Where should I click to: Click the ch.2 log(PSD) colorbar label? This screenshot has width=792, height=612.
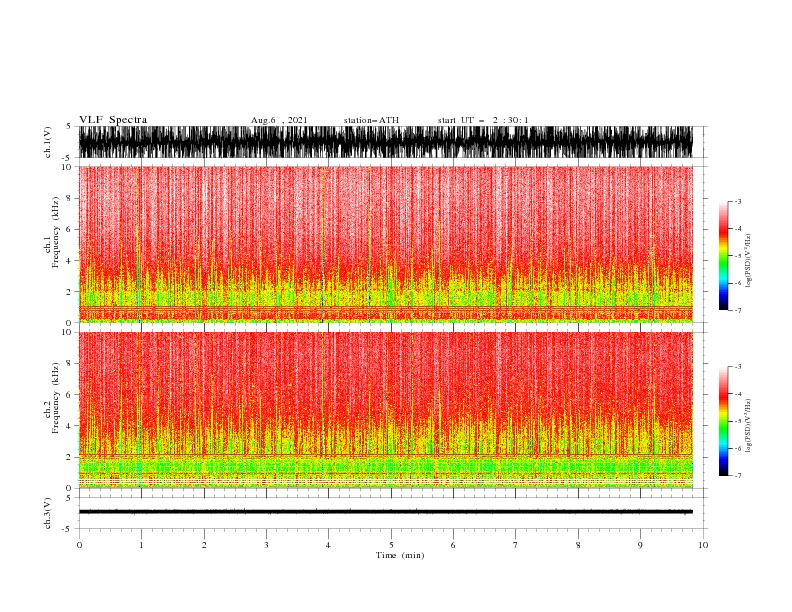pyautogui.click(x=748, y=426)
